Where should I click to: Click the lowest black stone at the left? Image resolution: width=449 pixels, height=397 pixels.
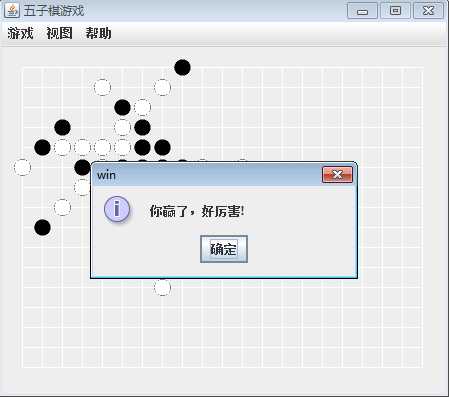coord(42,228)
